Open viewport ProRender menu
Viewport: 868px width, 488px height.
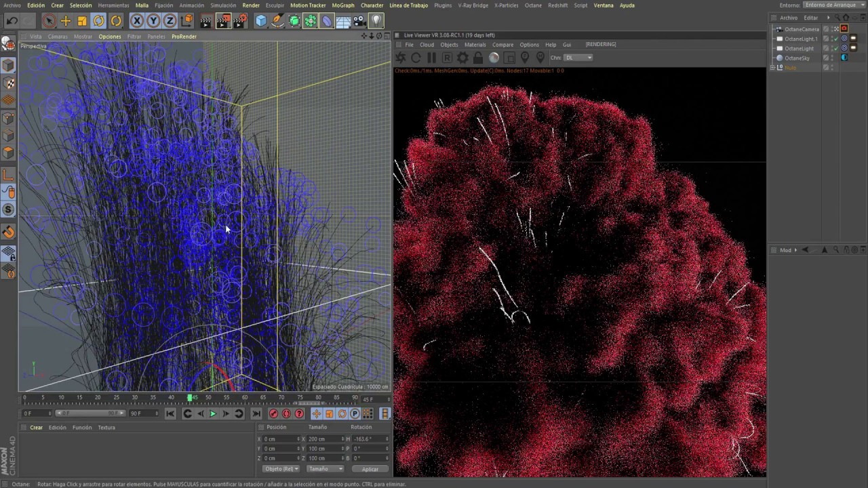point(184,37)
